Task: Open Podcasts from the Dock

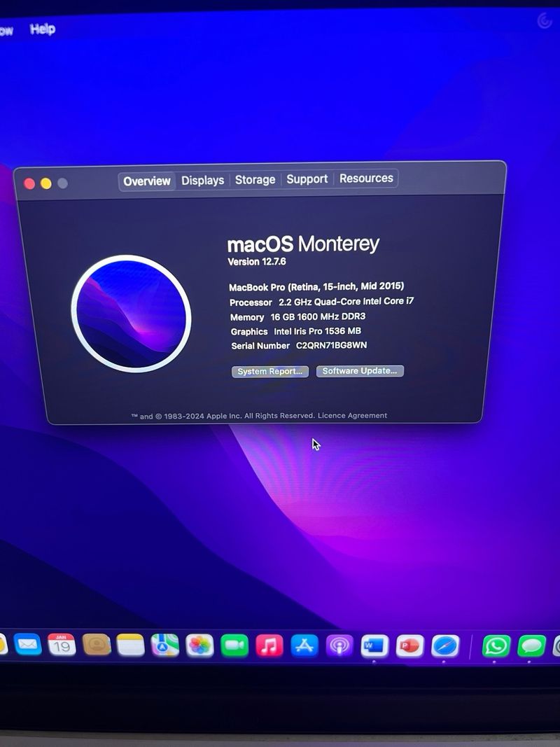Action: 339,646
